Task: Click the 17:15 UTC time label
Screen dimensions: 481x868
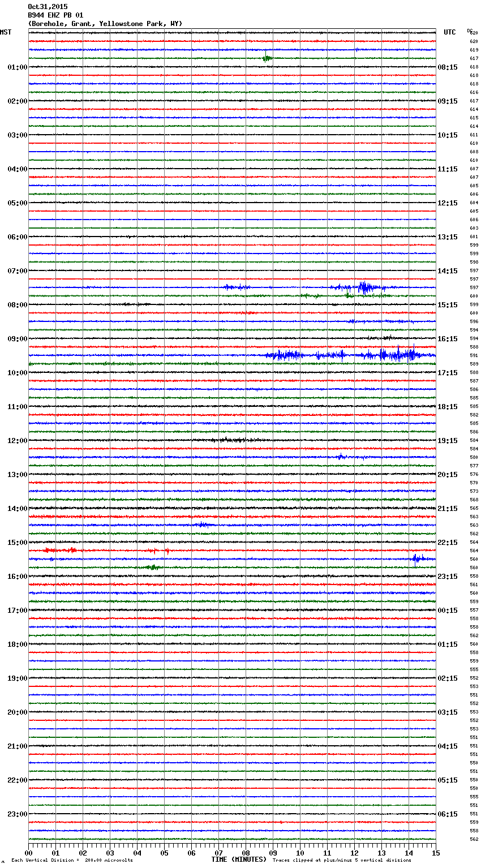Action: (x=448, y=373)
